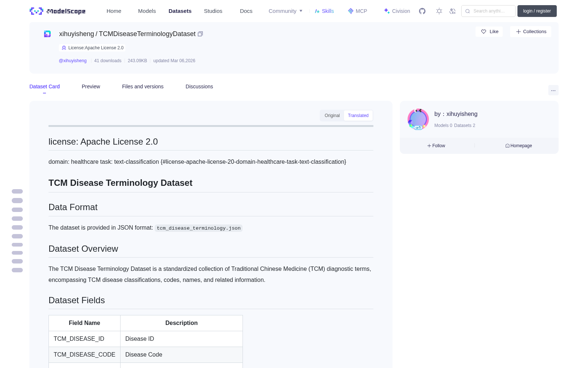Switch to the Preview tab
Viewport: 588px width, 368px height.
point(91,86)
